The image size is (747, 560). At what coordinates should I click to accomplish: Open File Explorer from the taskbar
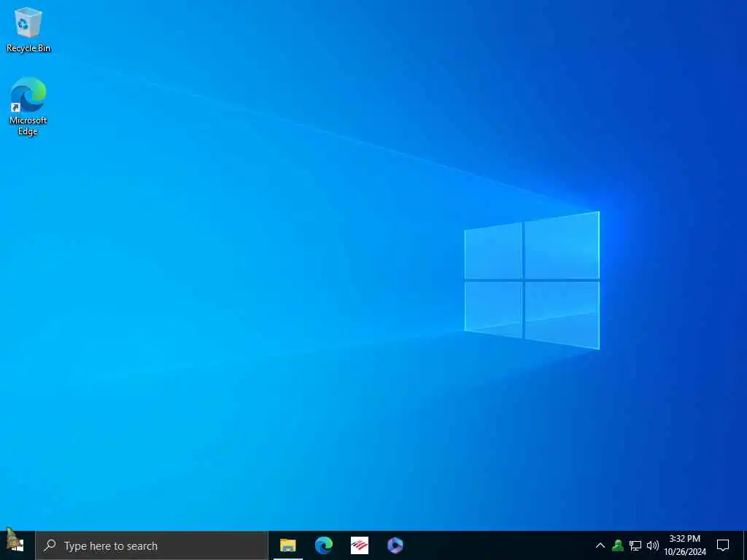pyautogui.click(x=287, y=545)
